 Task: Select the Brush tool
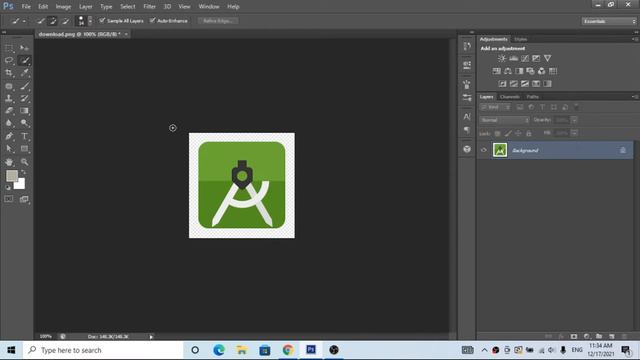click(24, 86)
